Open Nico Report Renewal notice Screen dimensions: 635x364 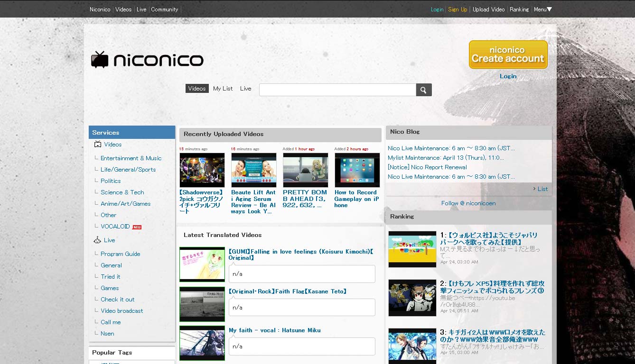click(x=427, y=167)
